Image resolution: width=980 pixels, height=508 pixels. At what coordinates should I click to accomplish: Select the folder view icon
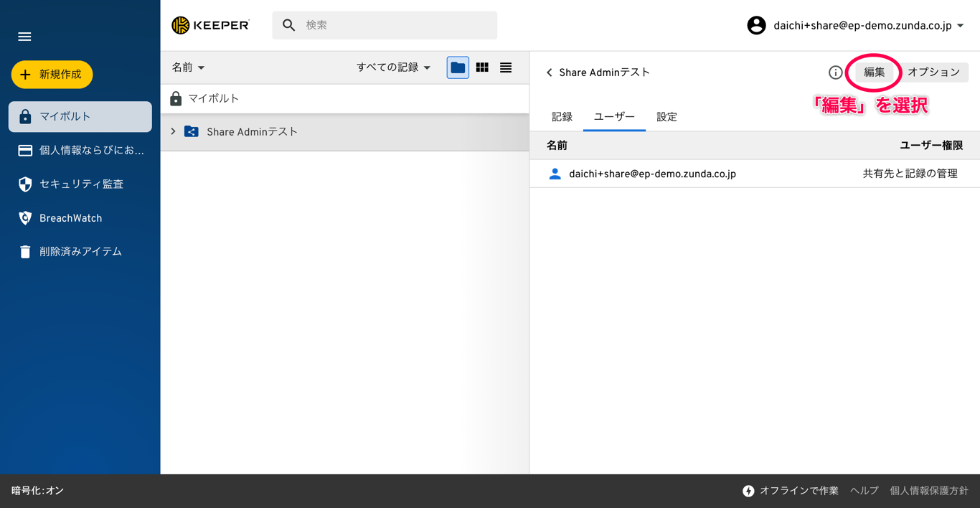click(457, 67)
